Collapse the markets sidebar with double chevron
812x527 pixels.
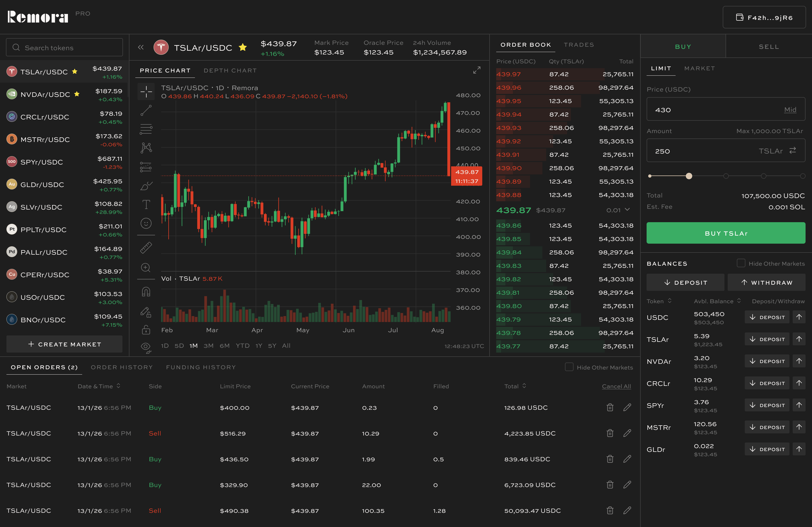tap(141, 47)
